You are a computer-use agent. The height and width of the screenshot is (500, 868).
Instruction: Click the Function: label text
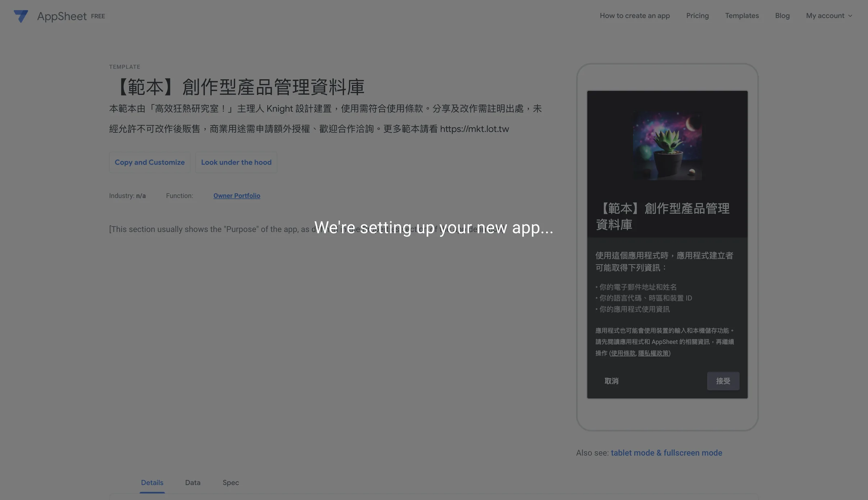point(179,196)
